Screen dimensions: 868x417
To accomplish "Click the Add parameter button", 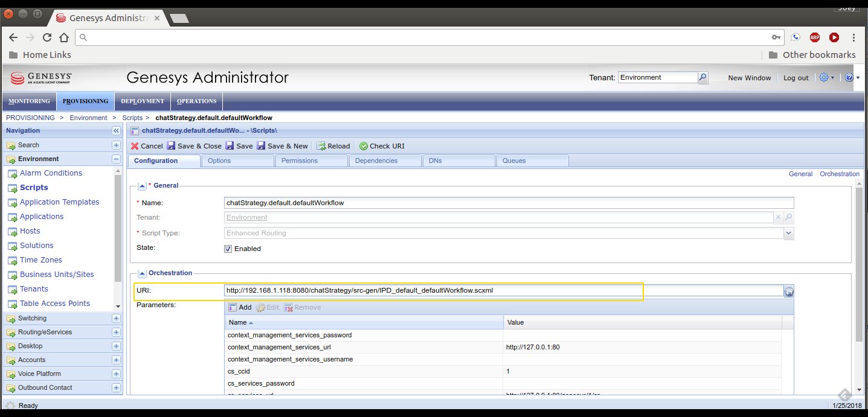I will [x=240, y=307].
